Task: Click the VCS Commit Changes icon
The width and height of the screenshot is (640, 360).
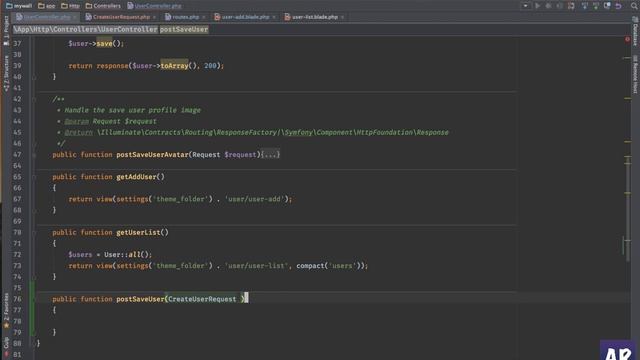Action: click(596, 6)
